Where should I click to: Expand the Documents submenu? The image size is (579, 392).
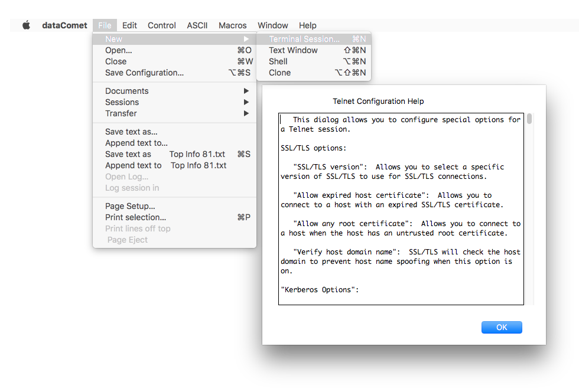pyautogui.click(x=175, y=91)
